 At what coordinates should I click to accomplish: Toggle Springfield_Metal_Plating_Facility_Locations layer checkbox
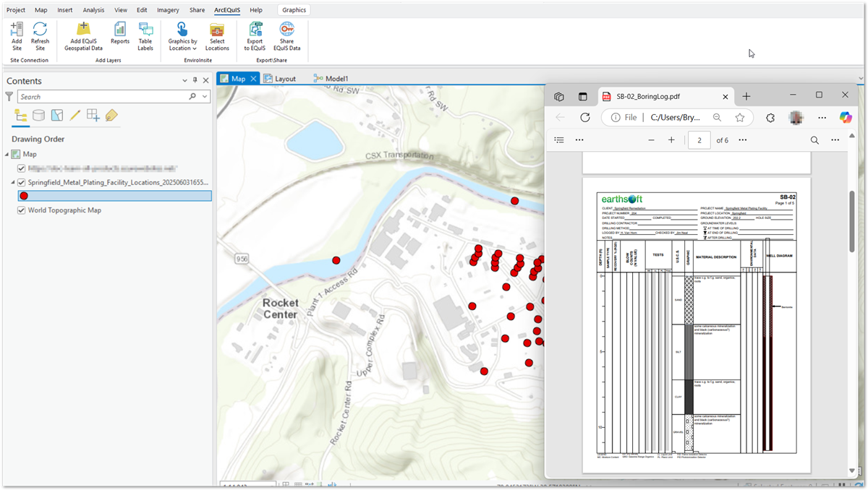pos(21,182)
